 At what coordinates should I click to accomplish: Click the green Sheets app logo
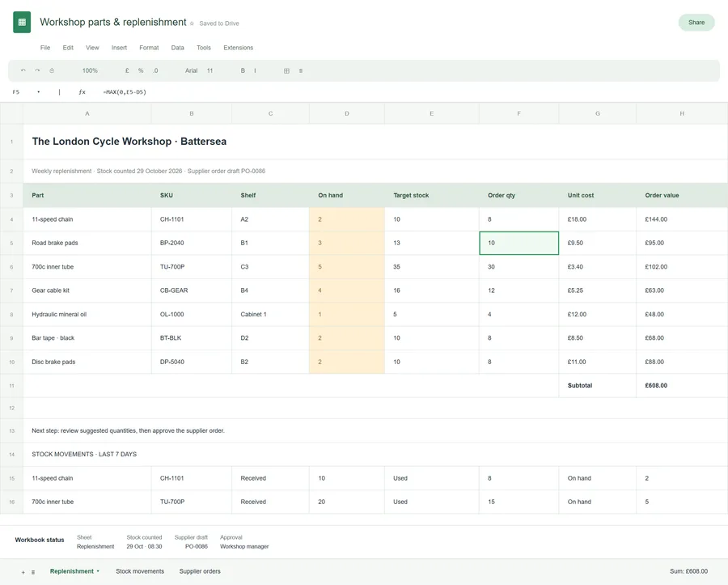[x=22, y=23]
